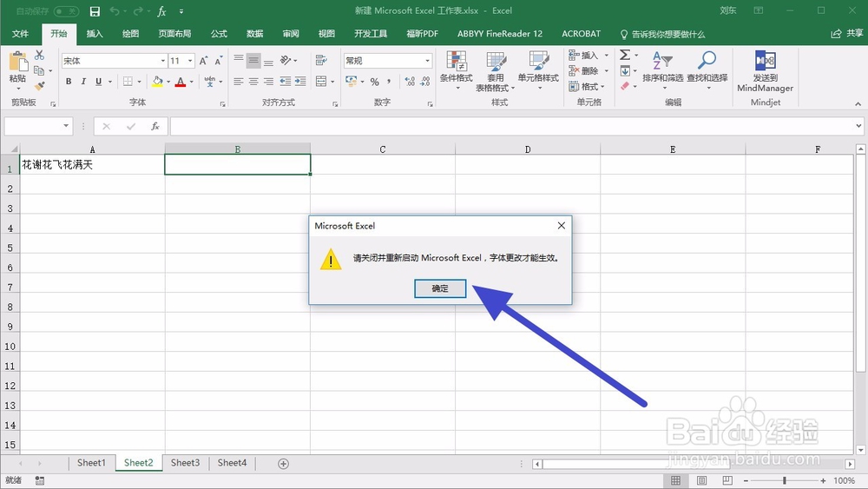Click the 确定 (OK) button in dialog

point(440,288)
